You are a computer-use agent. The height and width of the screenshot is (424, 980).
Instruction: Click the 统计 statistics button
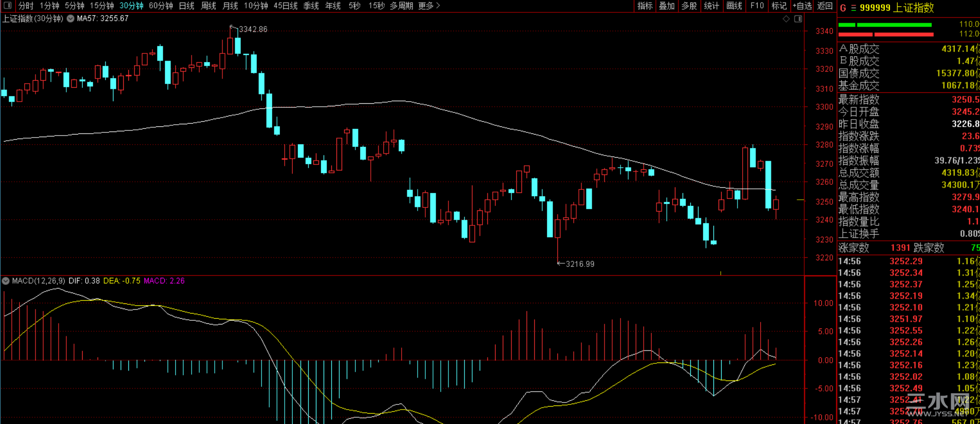coord(711,6)
